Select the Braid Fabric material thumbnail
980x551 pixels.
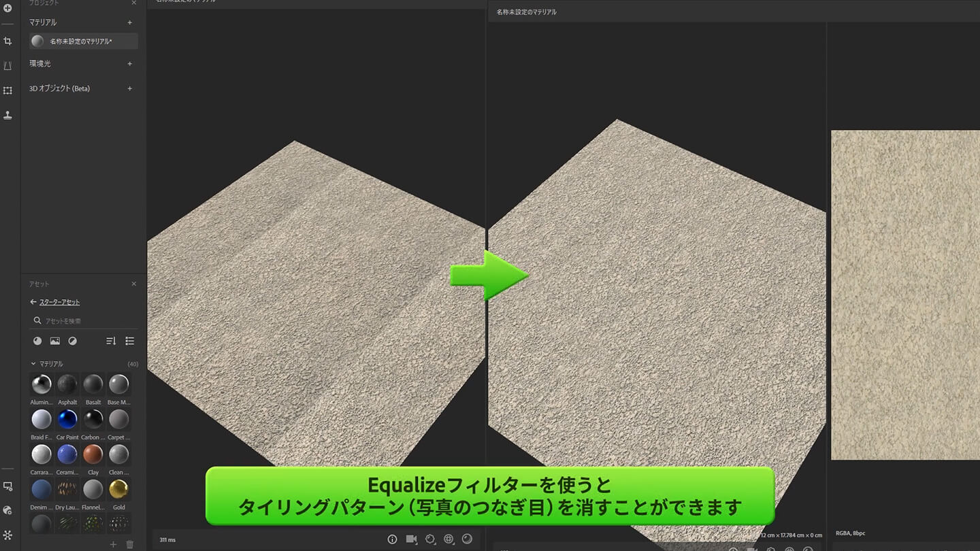[42, 419]
